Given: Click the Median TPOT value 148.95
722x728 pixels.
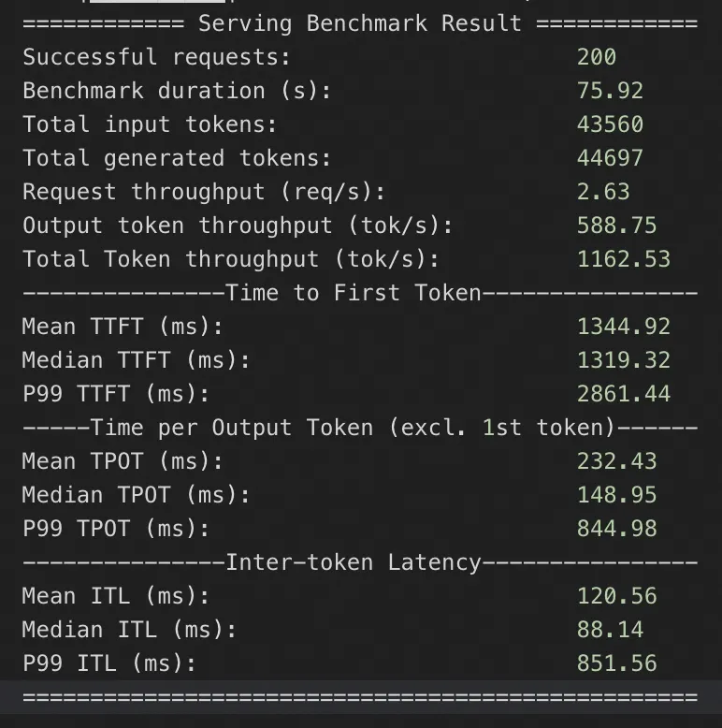Looking at the screenshot, I should [x=616, y=495].
